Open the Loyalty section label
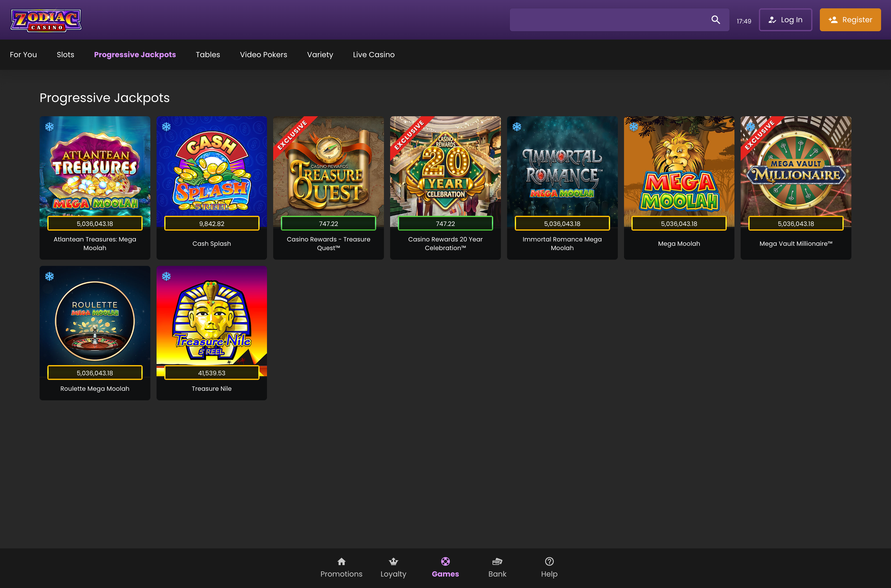The image size is (891, 588). click(393, 574)
